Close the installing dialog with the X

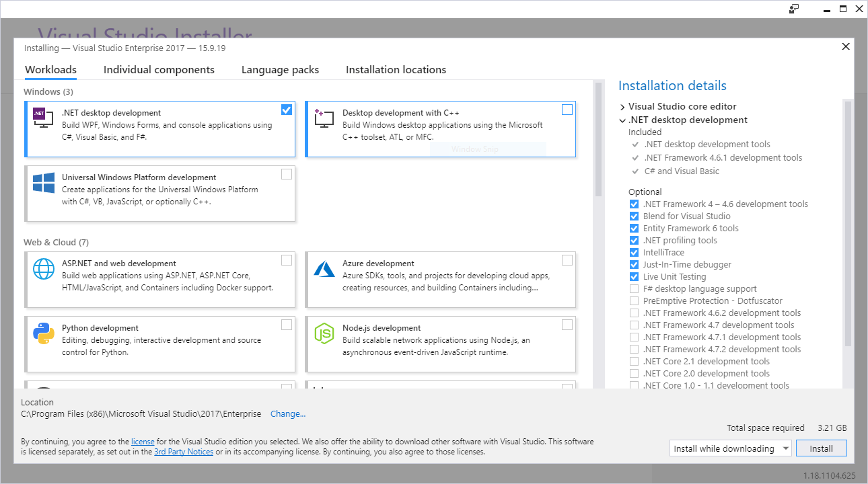(x=846, y=46)
